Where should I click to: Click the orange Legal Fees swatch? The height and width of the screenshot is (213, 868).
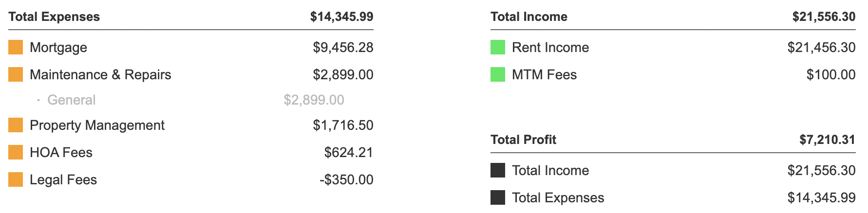click(16, 179)
